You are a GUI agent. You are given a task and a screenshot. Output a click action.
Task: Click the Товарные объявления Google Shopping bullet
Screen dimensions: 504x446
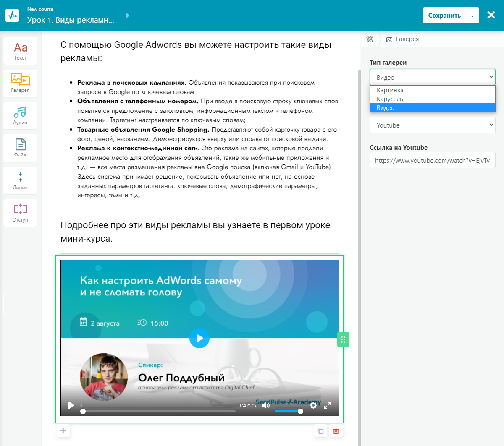coord(207,134)
